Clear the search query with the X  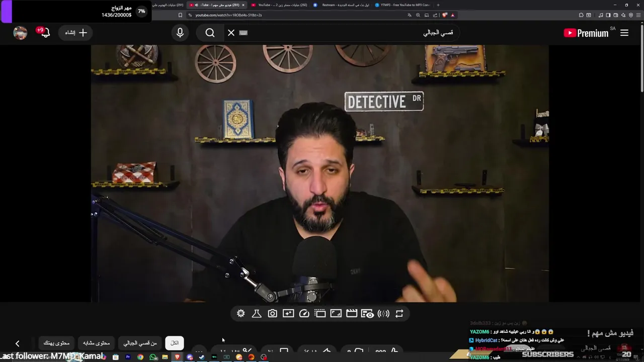tap(231, 33)
